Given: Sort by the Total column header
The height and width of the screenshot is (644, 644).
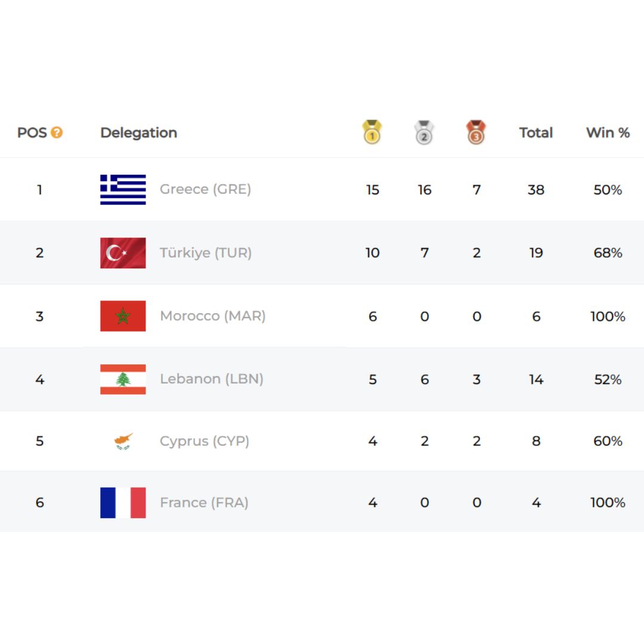Looking at the screenshot, I should [x=535, y=132].
